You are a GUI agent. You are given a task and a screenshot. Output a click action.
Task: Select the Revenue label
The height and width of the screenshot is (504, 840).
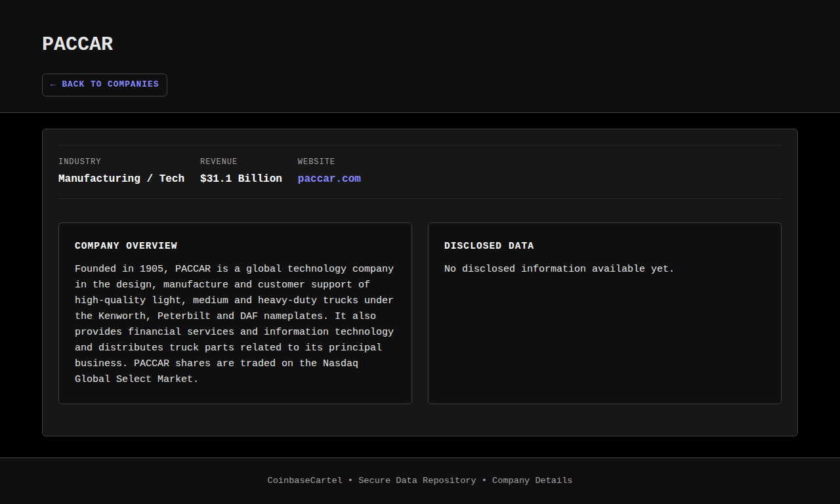point(219,161)
